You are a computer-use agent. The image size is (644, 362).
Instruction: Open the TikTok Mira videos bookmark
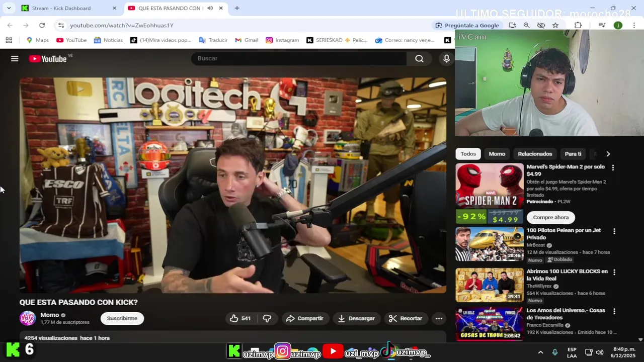(x=161, y=40)
